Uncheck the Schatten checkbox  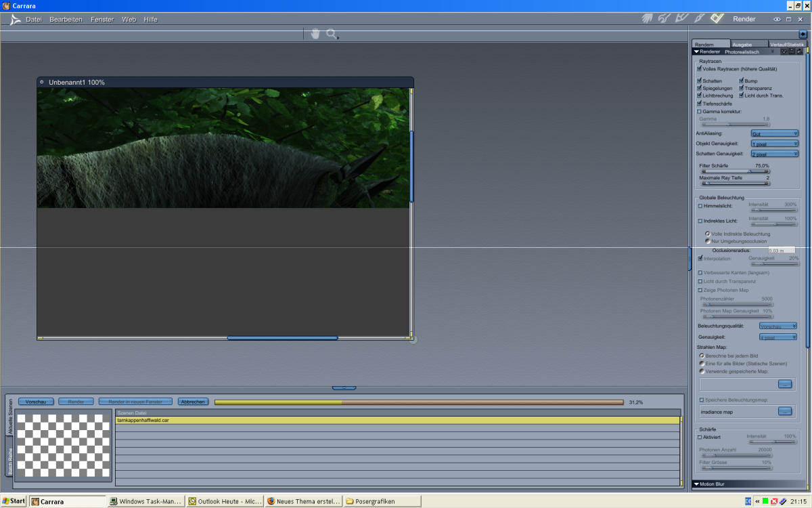tap(700, 81)
